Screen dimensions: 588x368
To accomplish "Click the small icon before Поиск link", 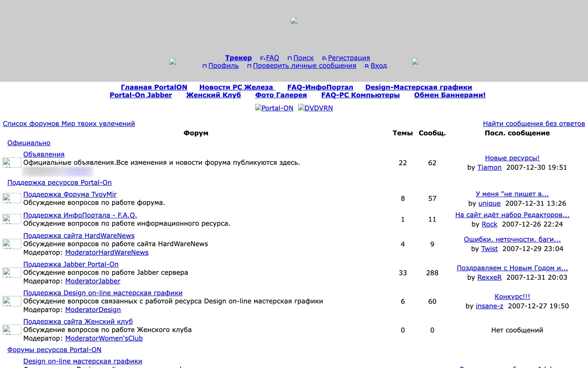I will coord(290,58).
